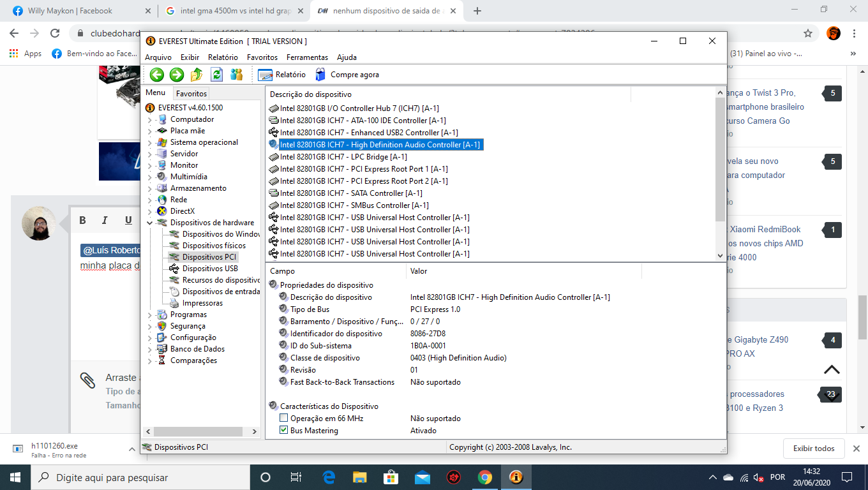The image size is (868, 490).
Task: Click the green Back arrow in EVEREST toolbar
Action: pyautogui.click(x=157, y=75)
